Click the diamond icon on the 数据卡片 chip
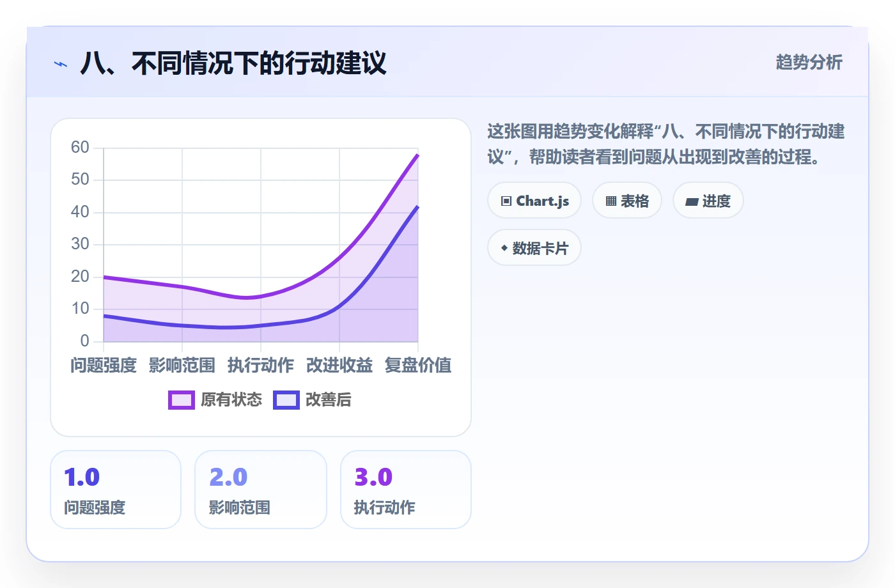The width and height of the screenshot is (895, 588). 504,248
